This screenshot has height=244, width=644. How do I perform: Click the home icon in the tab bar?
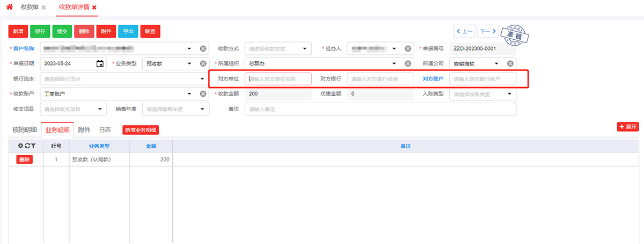pos(9,7)
